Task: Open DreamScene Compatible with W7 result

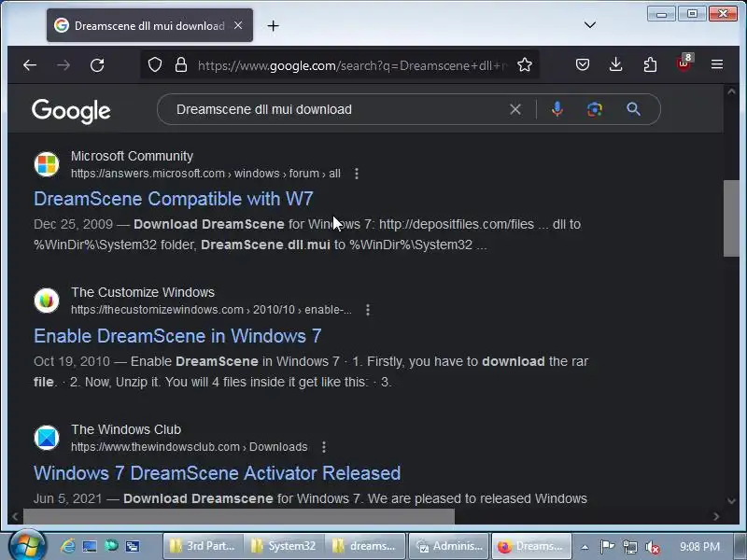Action: click(x=174, y=199)
